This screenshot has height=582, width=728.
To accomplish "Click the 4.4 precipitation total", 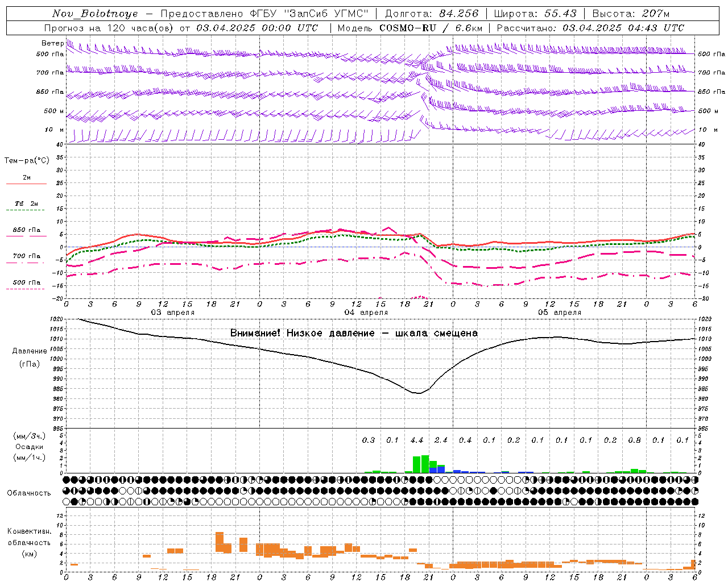I will pos(416,440).
